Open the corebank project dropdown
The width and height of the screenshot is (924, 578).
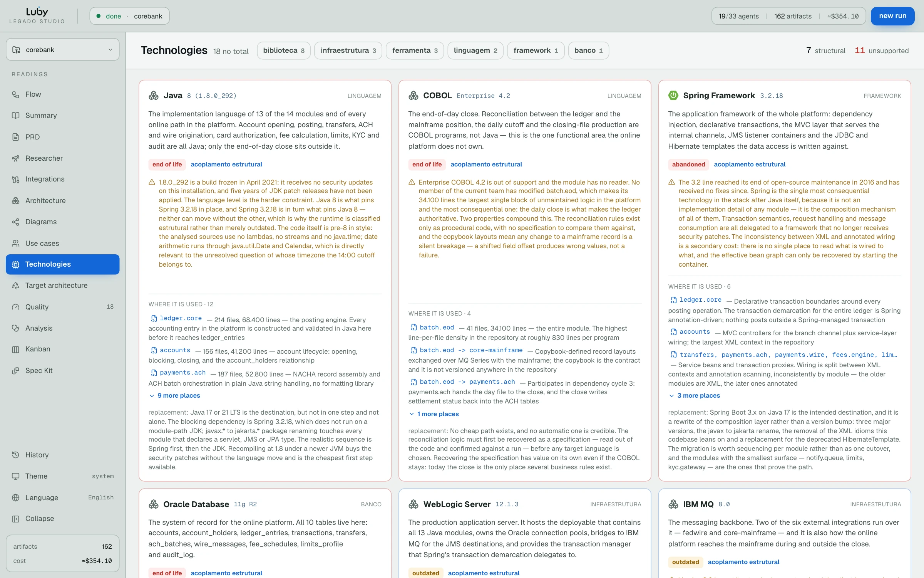[63, 50]
